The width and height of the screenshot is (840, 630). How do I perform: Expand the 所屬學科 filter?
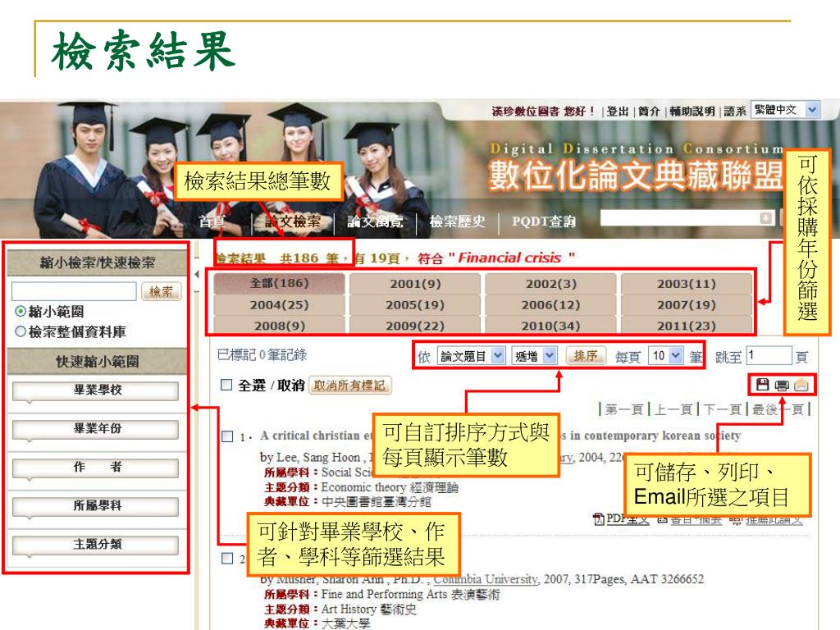[95, 506]
